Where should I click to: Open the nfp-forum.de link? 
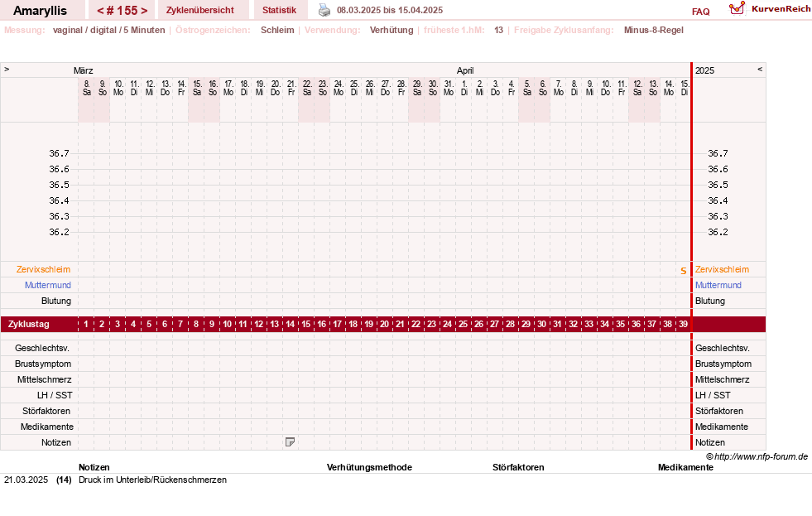(761, 456)
